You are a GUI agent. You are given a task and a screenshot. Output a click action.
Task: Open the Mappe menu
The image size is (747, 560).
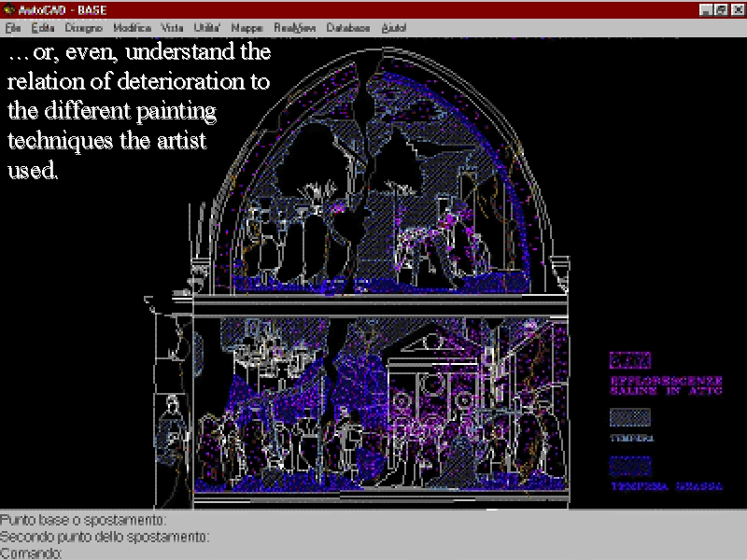[247, 28]
